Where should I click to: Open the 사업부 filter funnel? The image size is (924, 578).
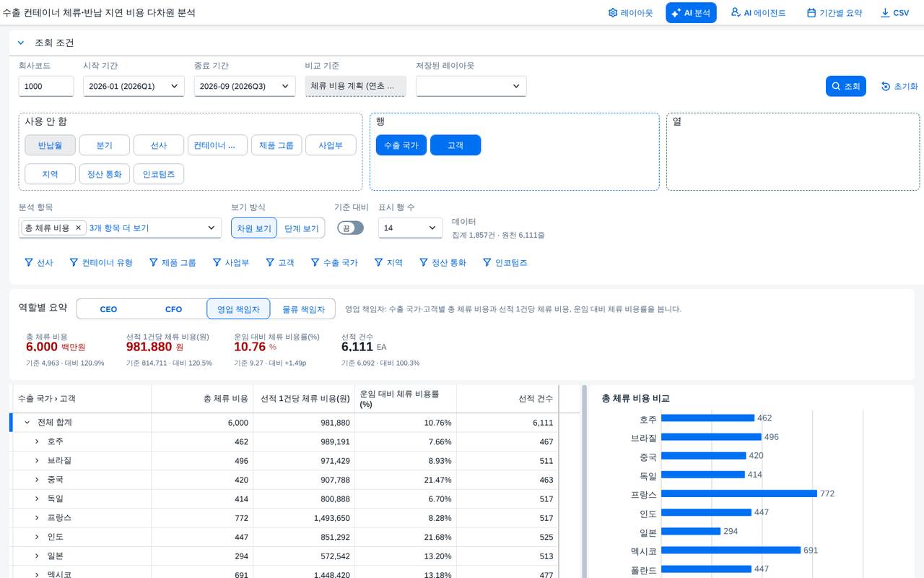point(217,262)
